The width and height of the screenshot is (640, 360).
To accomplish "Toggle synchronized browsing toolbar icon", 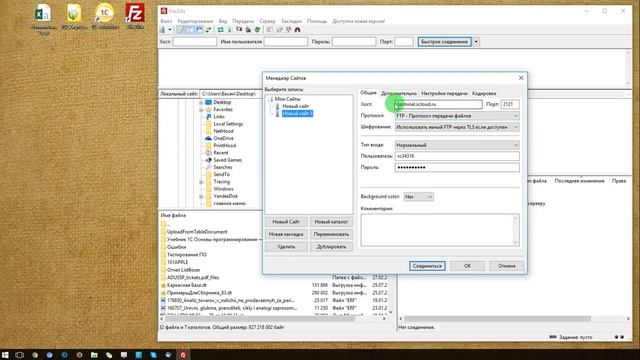I will tap(288, 29).
